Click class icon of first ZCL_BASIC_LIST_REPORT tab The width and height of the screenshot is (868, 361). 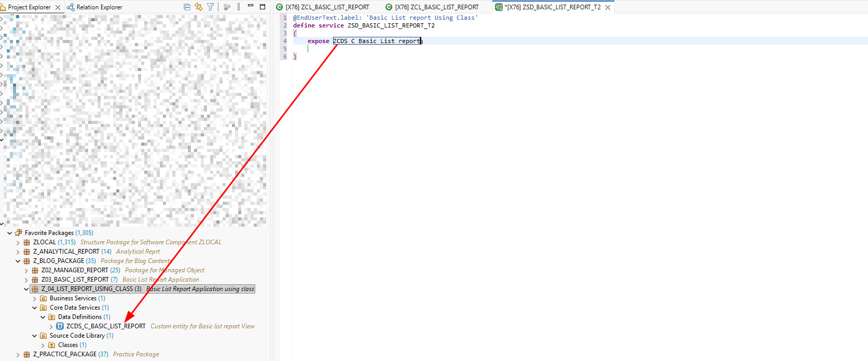pos(279,7)
